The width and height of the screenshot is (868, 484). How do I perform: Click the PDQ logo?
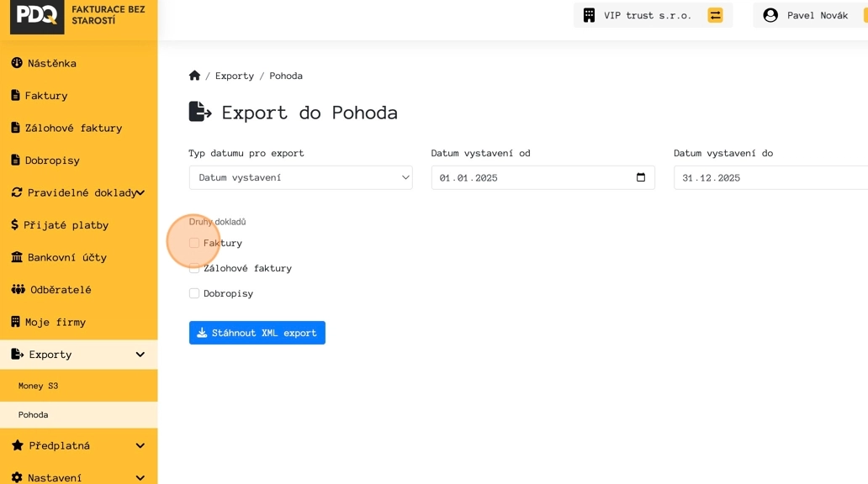click(37, 15)
